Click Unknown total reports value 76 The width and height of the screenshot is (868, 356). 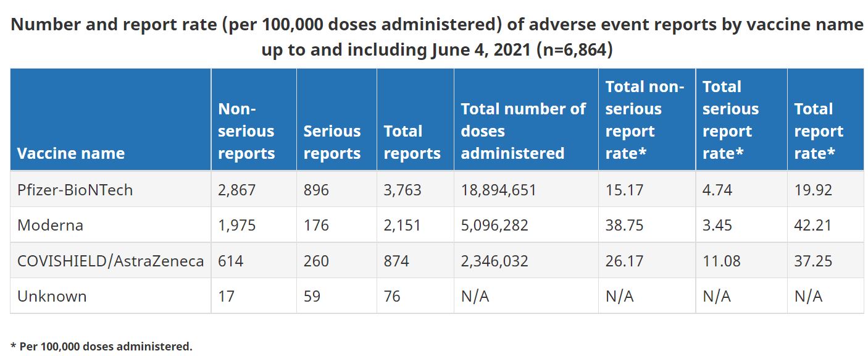[x=392, y=296]
